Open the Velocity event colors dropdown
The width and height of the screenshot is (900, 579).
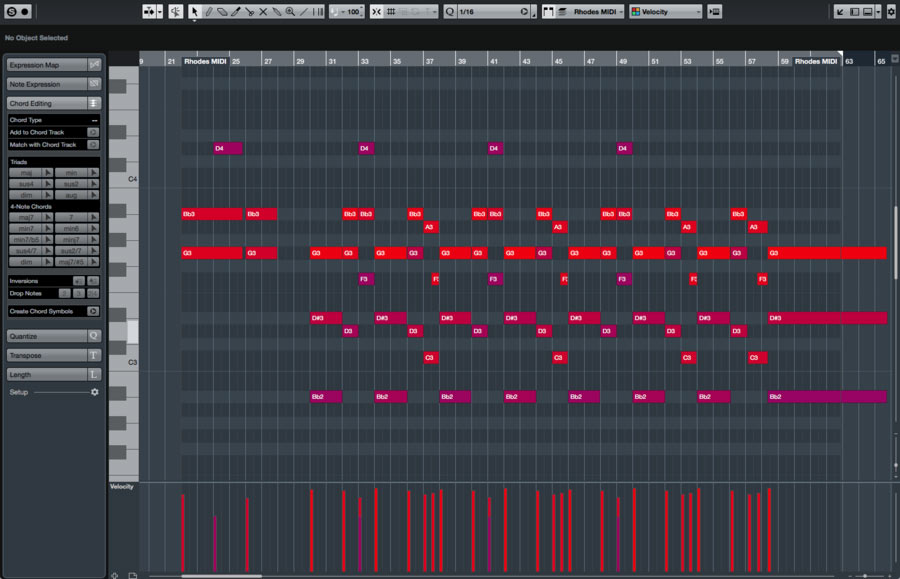coord(666,11)
